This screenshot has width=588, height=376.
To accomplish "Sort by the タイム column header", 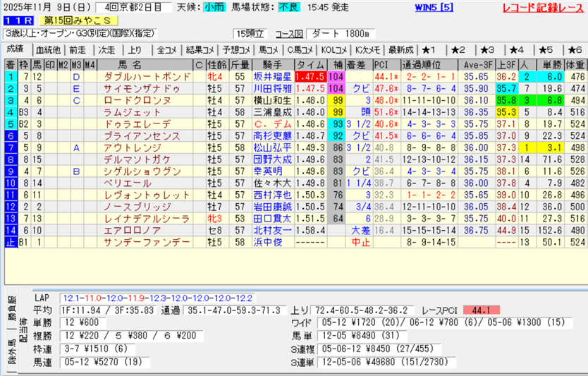I will [309, 64].
